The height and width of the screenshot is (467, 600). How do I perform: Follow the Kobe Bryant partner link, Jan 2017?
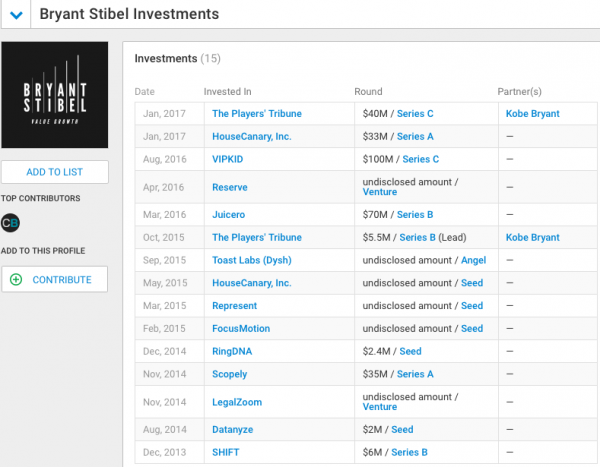click(532, 114)
